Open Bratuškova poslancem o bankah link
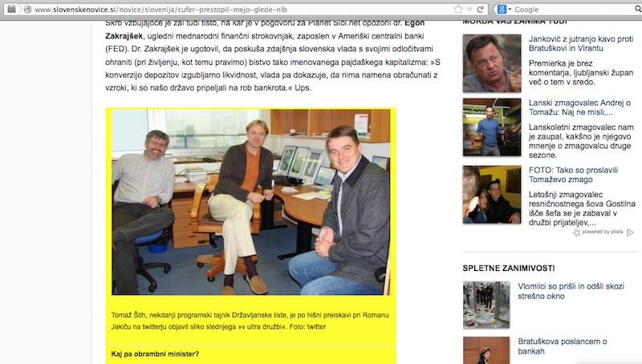The height and width of the screenshot is (364, 642). tap(563, 346)
